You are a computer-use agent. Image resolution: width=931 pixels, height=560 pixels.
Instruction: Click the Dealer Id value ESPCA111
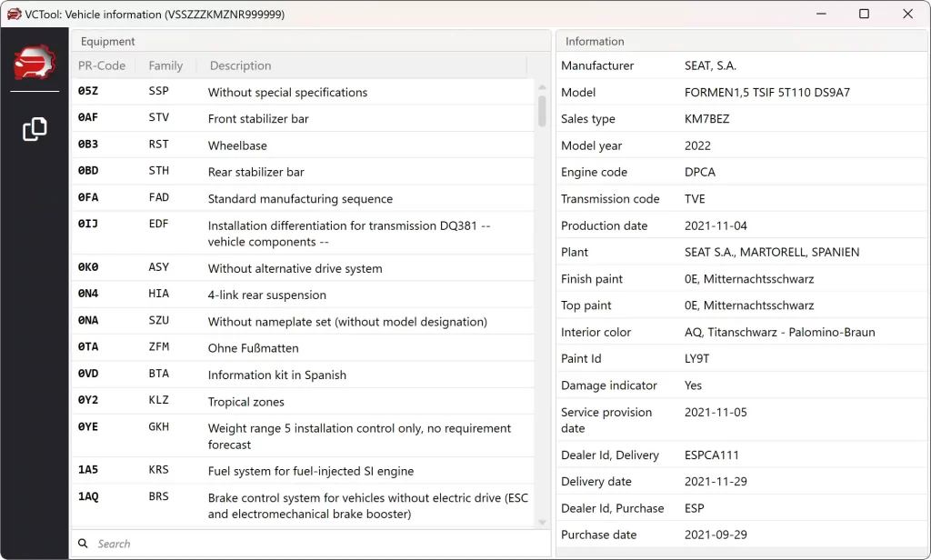[711, 455]
